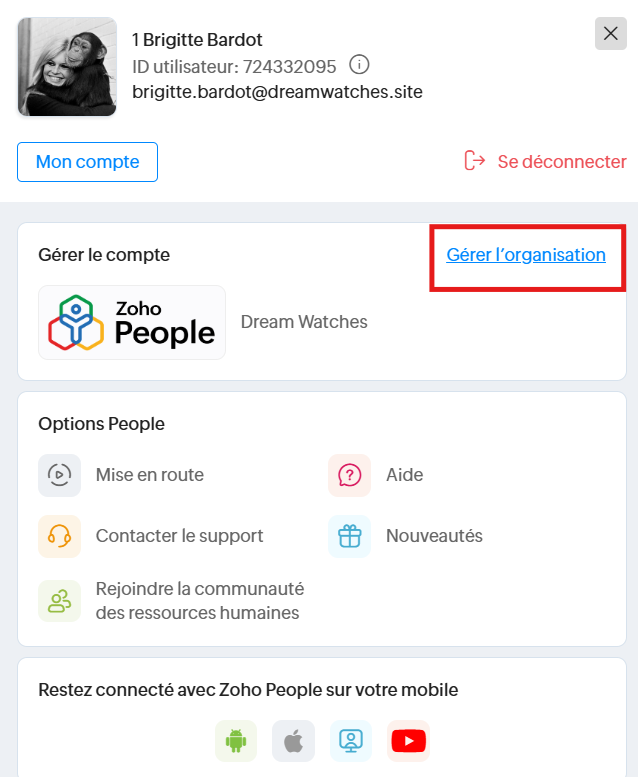638x777 pixels.
Task: Click the Mise en route play icon
Action: [59, 475]
